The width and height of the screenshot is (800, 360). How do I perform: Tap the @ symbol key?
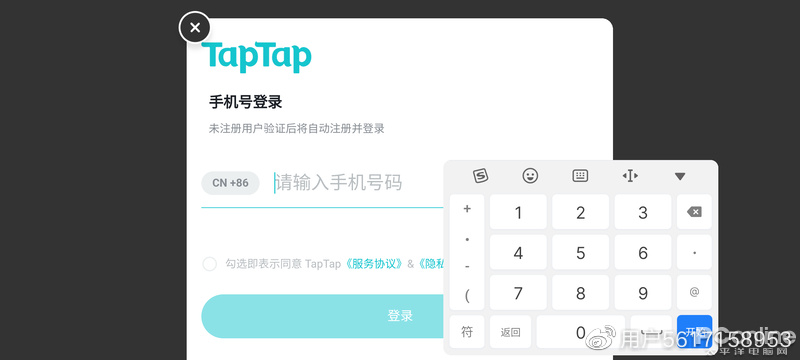click(694, 293)
